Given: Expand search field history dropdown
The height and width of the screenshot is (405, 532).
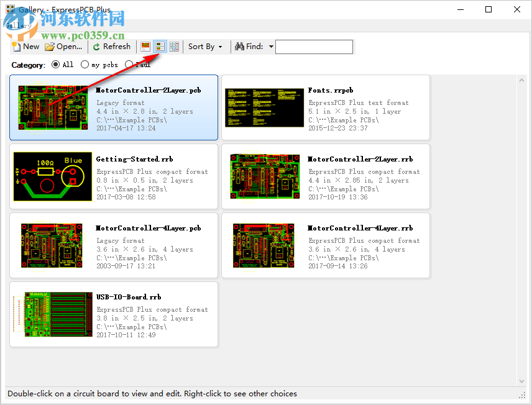Looking at the screenshot, I should [x=272, y=46].
